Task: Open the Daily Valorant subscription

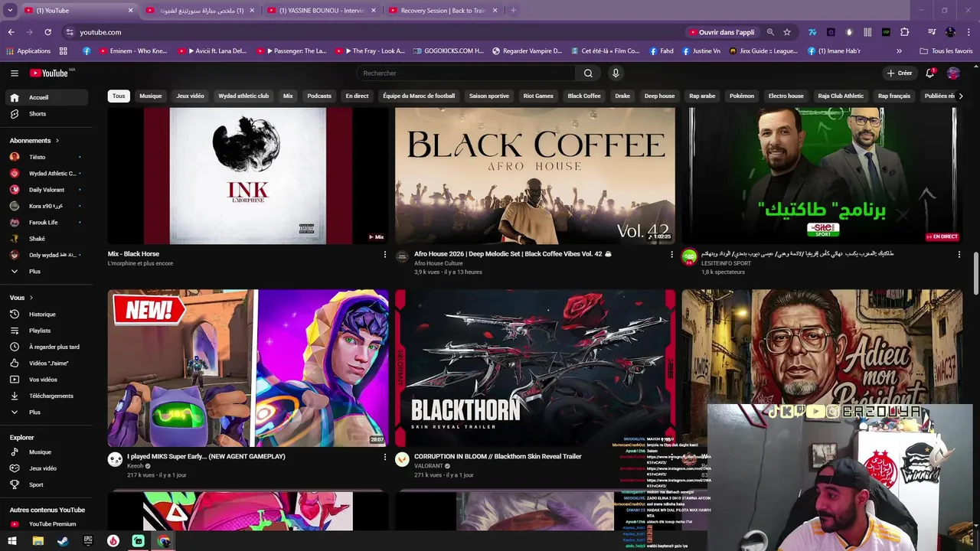Action: point(46,190)
